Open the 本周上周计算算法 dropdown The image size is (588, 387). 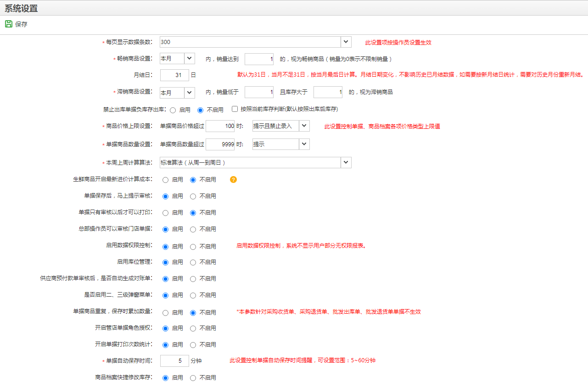(346, 163)
